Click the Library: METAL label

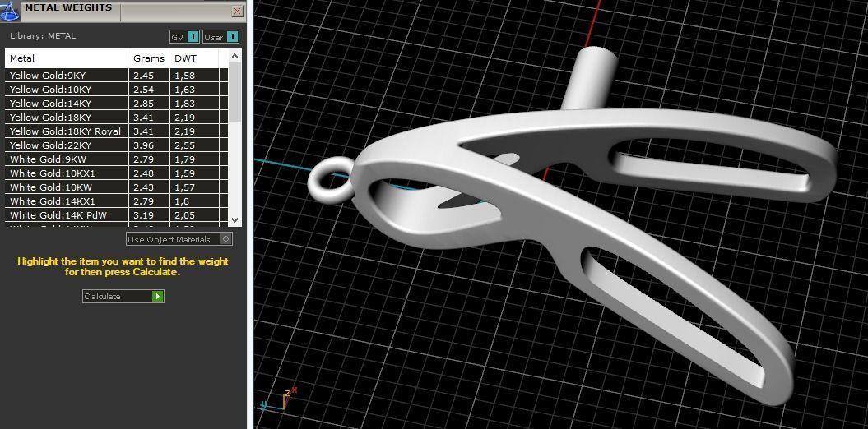[x=43, y=36]
